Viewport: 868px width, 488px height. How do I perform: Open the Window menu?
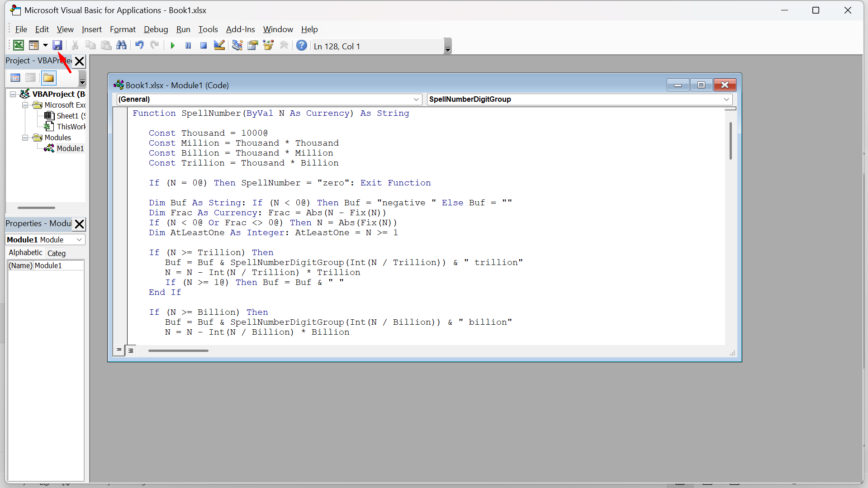click(x=278, y=29)
